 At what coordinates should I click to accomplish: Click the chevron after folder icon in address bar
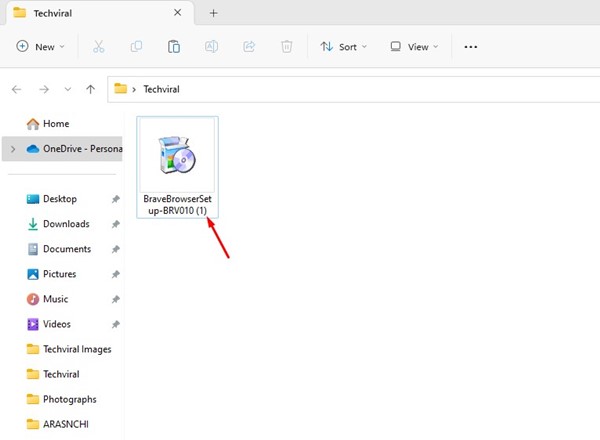[134, 90]
